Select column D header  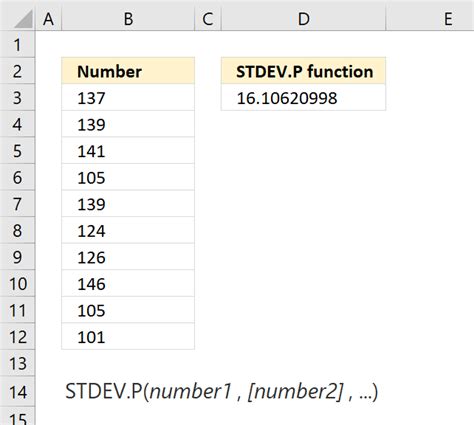(303, 19)
